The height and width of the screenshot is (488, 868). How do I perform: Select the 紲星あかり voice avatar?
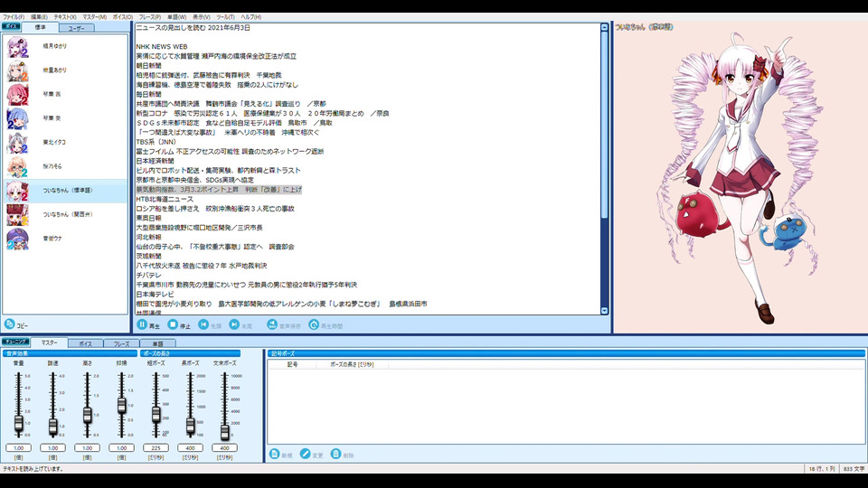point(17,70)
